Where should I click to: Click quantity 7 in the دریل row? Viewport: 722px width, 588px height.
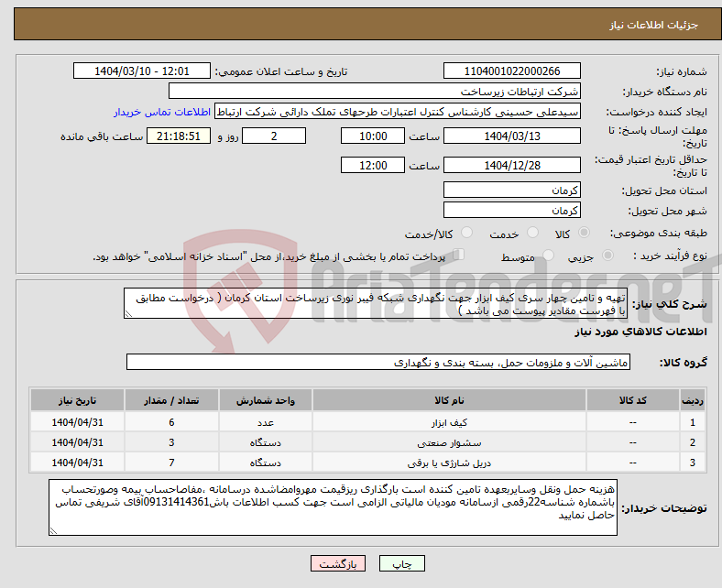171,463
